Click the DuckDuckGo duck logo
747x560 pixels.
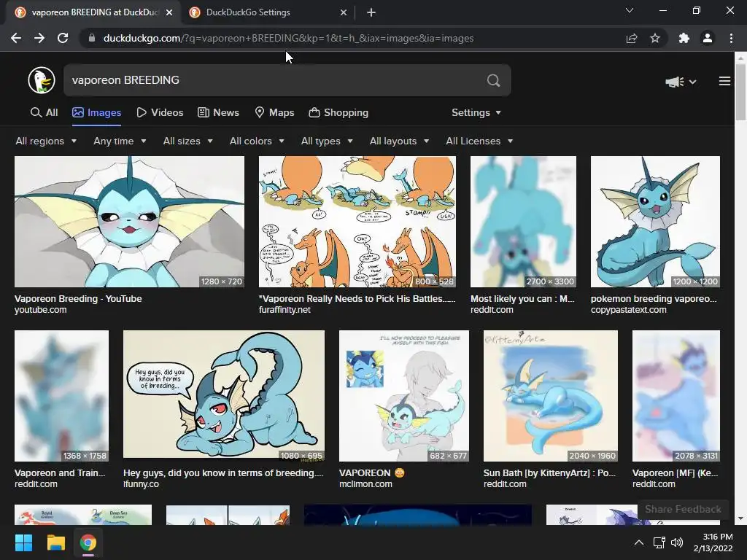tap(42, 80)
